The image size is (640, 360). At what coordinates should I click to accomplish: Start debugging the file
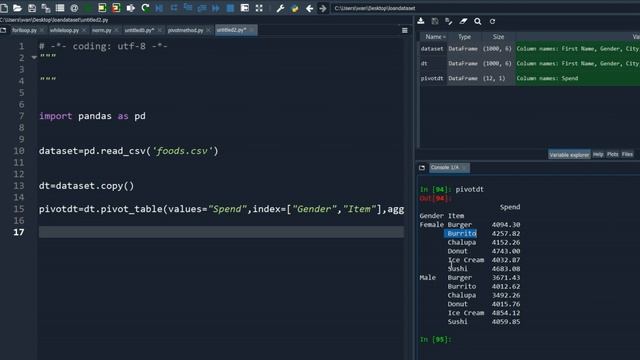pyautogui.click(x=159, y=8)
